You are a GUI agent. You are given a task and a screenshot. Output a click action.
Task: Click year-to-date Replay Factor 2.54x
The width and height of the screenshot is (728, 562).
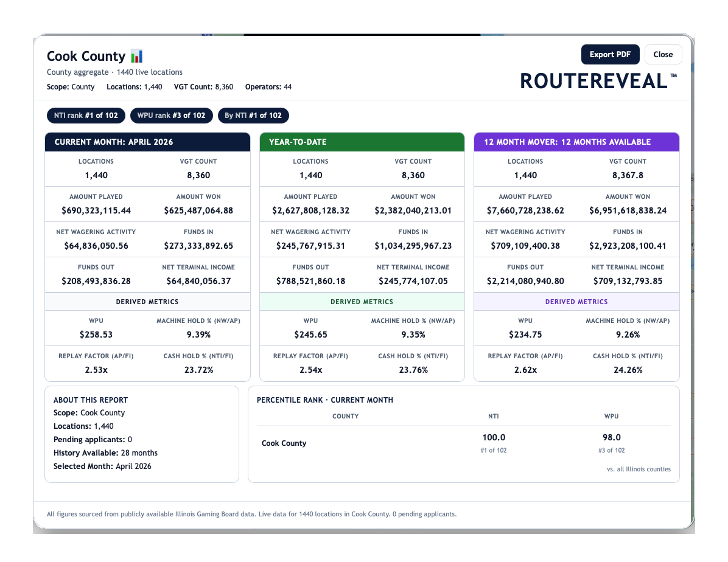310,370
